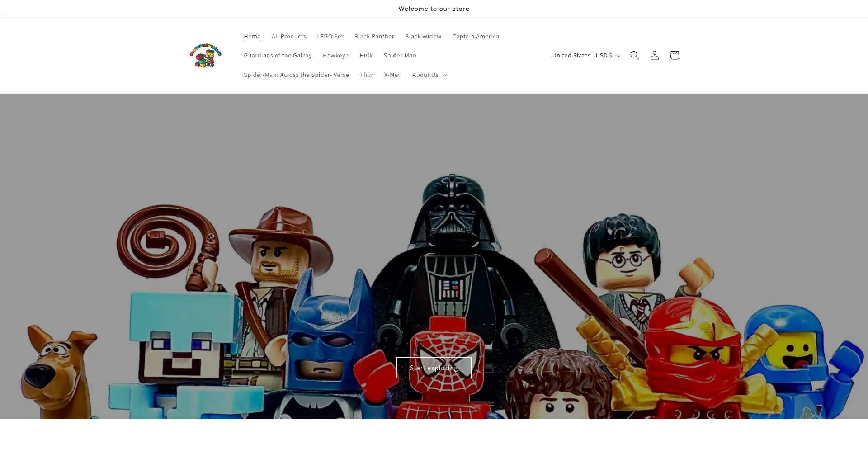Open the search icon in header
The image size is (868, 449).
[634, 55]
